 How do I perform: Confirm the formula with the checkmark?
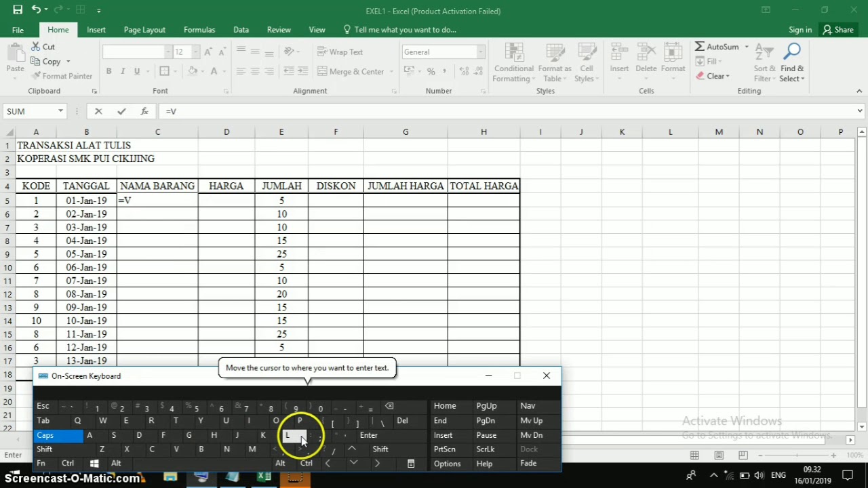(121, 111)
